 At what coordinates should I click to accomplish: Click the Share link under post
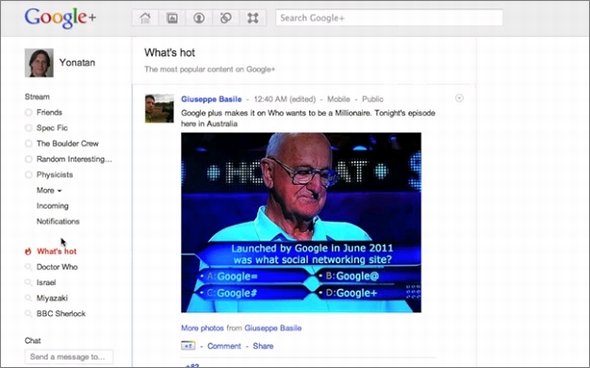[263, 346]
